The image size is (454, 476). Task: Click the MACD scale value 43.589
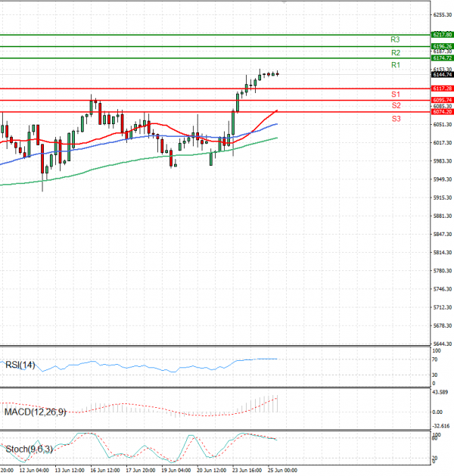tap(440, 392)
